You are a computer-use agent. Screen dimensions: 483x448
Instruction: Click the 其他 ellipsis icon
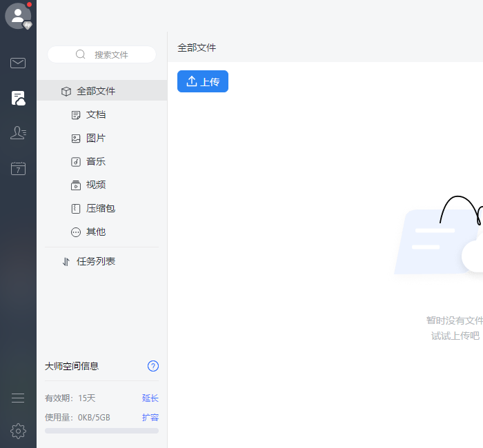tap(76, 232)
